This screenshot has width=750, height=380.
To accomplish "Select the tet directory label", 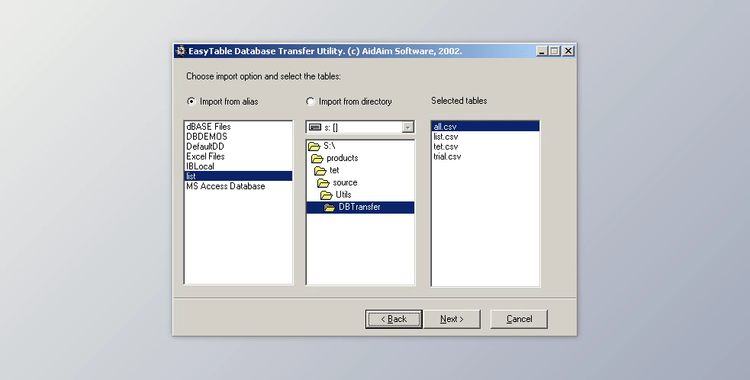I will [x=334, y=170].
